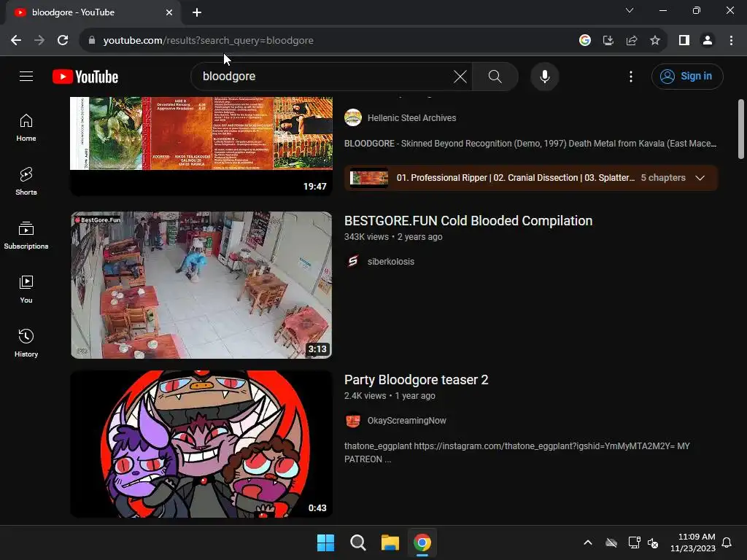This screenshot has height=560, width=747.
Task: Share this page using the share icon
Action: [632, 41]
